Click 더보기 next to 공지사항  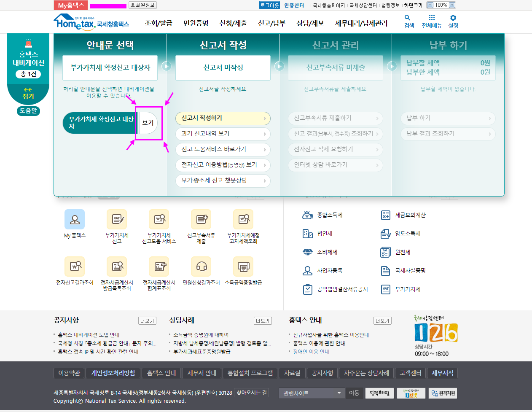coord(148,321)
